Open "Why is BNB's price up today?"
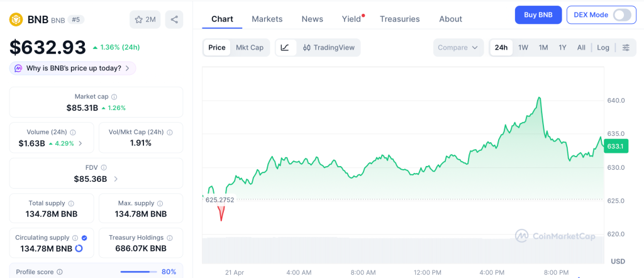Image resolution: width=644 pixels, height=278 pixels. tap(73, 68)
